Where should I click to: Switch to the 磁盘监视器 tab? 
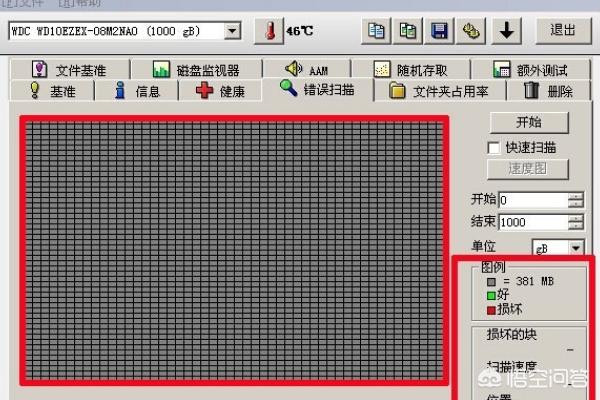196,70
